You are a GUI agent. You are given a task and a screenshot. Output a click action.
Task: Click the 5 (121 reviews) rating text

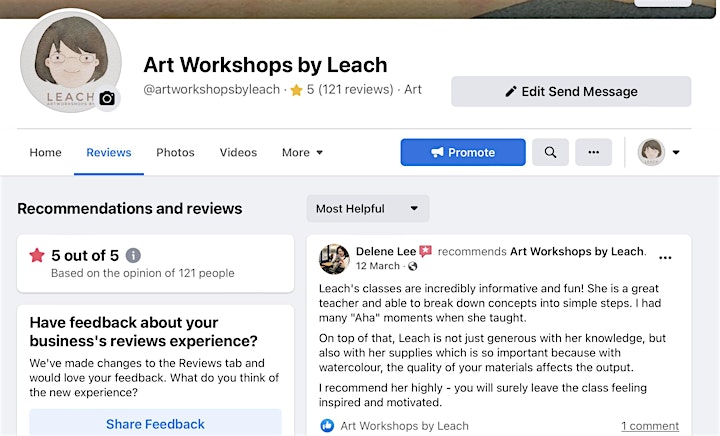(350, 89)
